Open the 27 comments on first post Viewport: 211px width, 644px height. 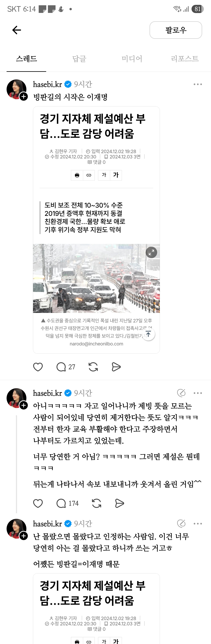(66, 367)
